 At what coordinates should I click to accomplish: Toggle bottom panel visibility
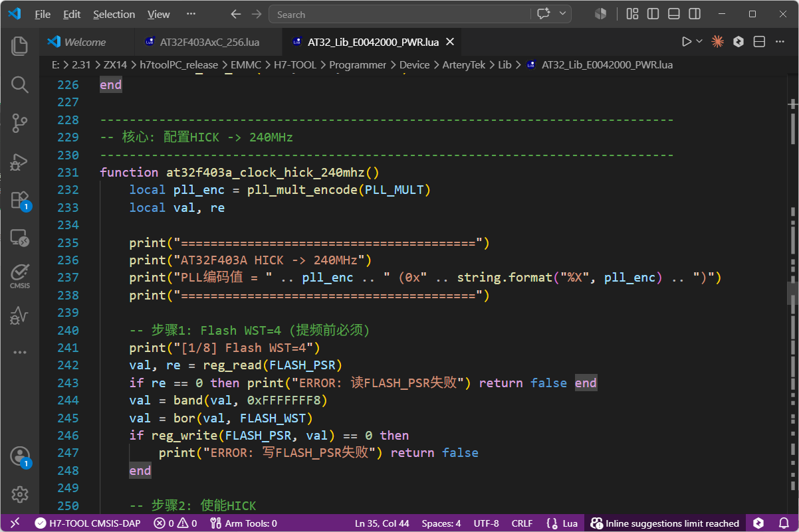pos(673,14)
